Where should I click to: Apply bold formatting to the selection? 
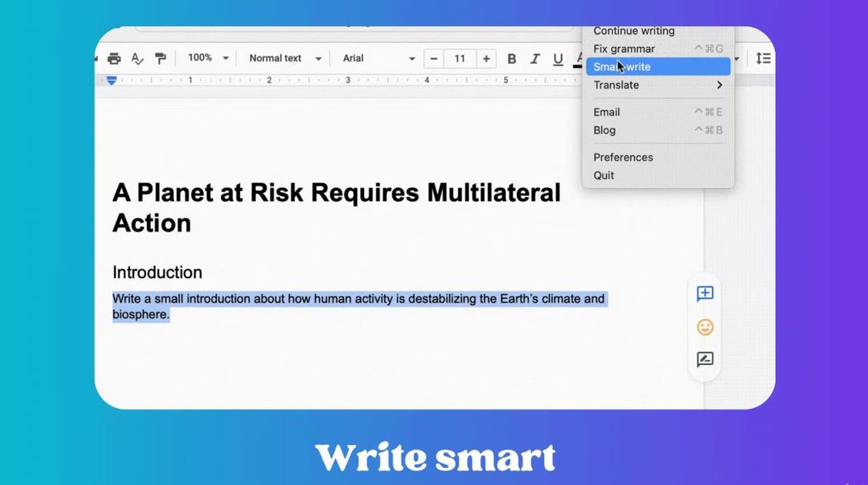(x=512, y=59)
